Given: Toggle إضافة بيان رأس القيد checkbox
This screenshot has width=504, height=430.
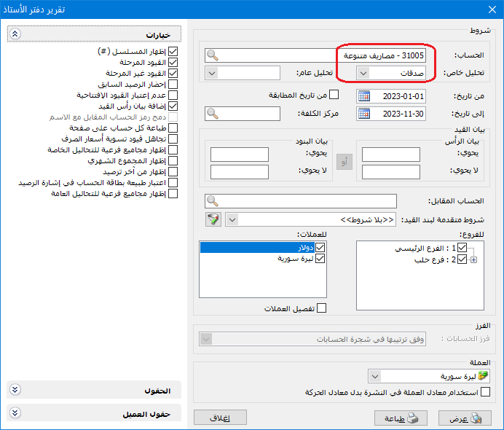Looking at the screenshot, I should pos(173,106).
